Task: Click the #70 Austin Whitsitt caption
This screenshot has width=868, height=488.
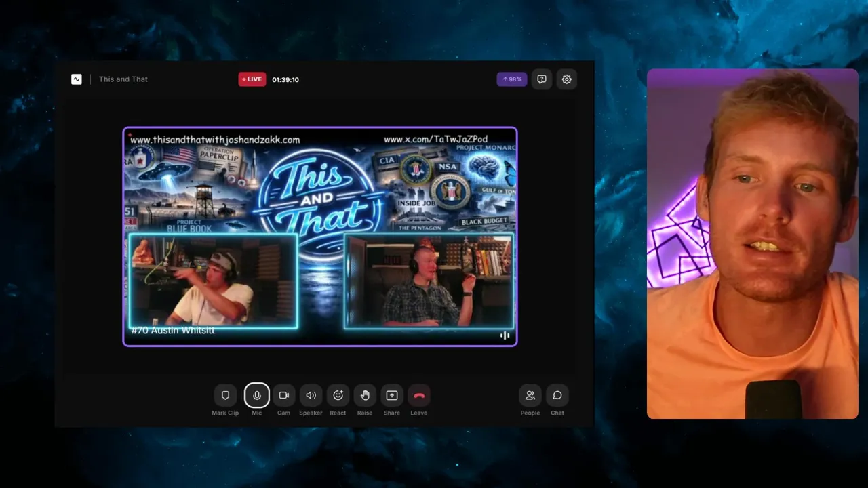Action: tap(173, 330)
